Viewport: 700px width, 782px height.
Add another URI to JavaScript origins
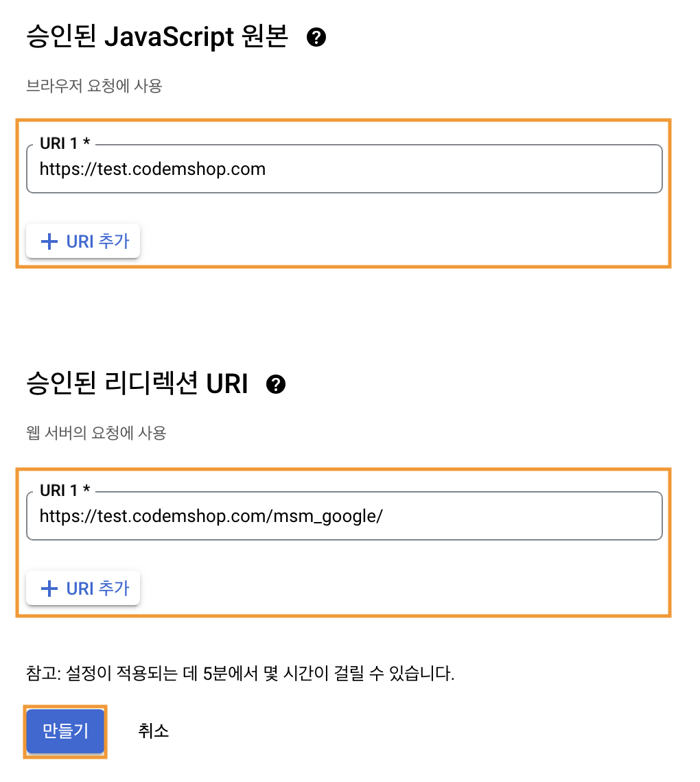pos(83,241)
